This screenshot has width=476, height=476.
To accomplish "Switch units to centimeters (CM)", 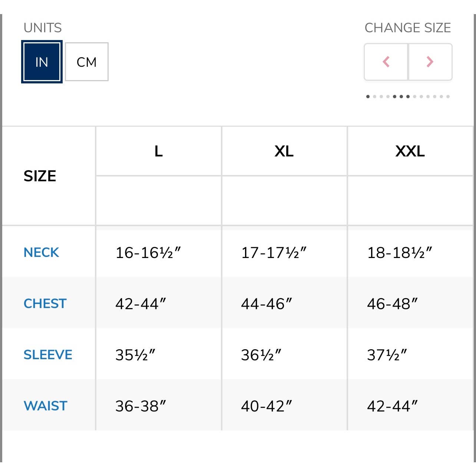I will click(x=87, y=62).
